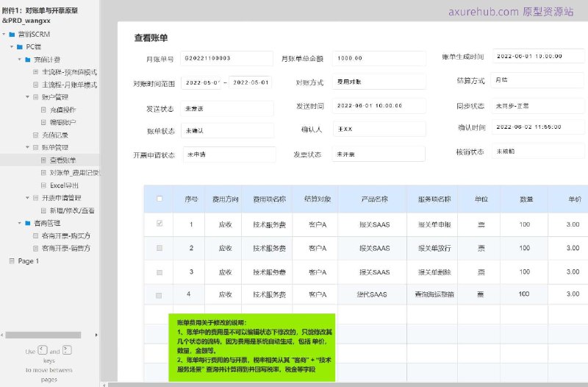Click the page icon beside 编辑账户
Image resolution: width=588 pixels, height=387 pixels.
coord(43,122)
